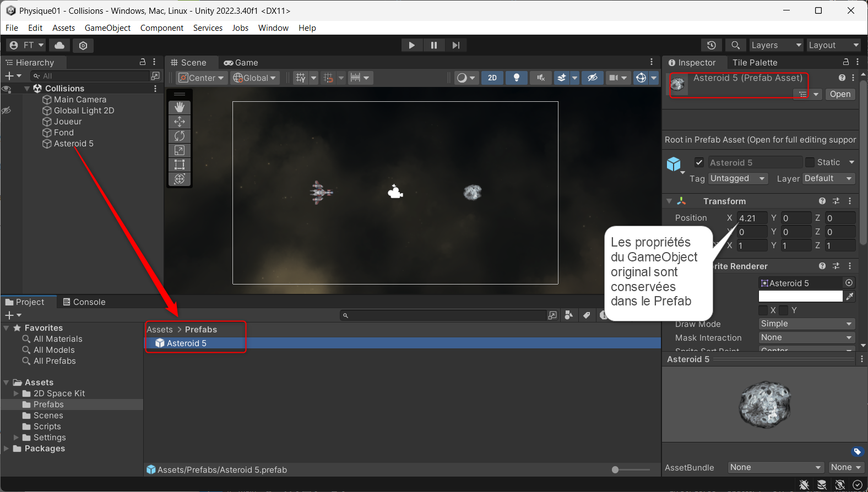Screen dimensions: 868x492
Task: Select the Scale tool in Scene
Action: click(180, 150)
